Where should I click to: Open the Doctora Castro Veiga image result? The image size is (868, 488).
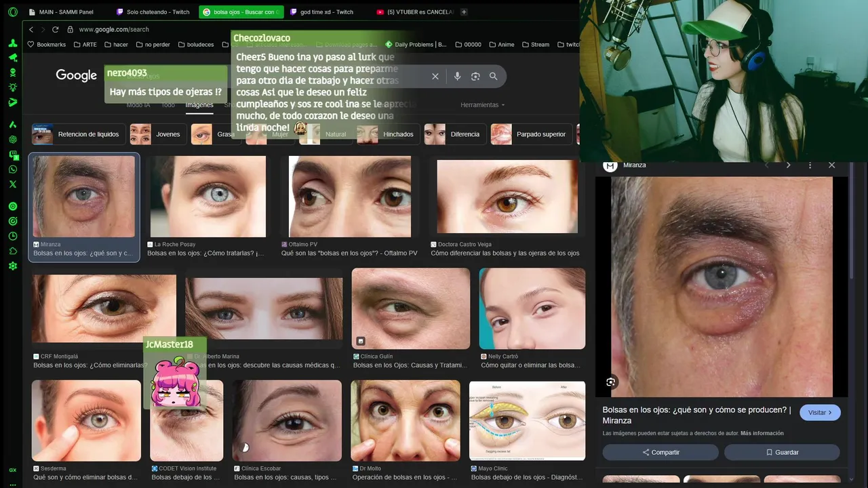coord(507,197)
